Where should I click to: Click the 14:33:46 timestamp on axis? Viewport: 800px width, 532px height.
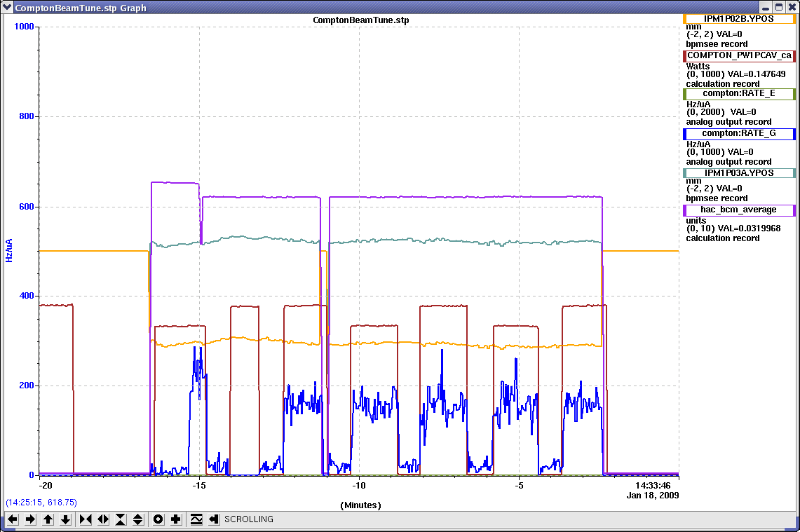653,486
